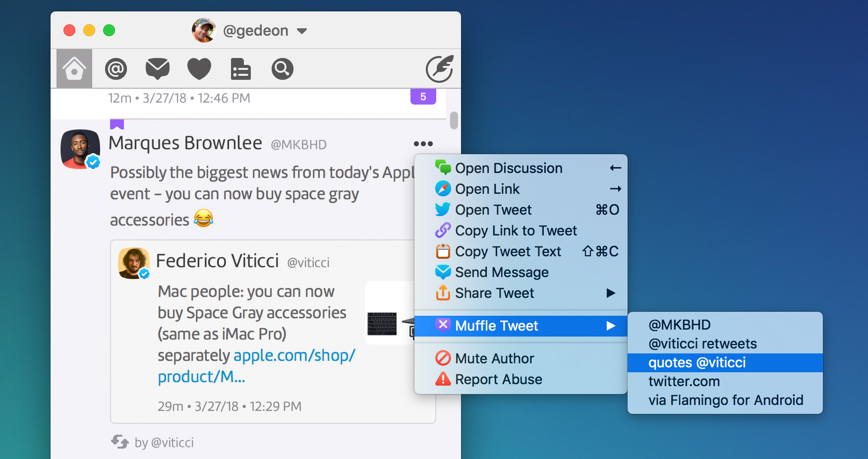Viewport: 868px width, 459px height.
Task: Open the Mentions tab
Action: pos(116,69)
